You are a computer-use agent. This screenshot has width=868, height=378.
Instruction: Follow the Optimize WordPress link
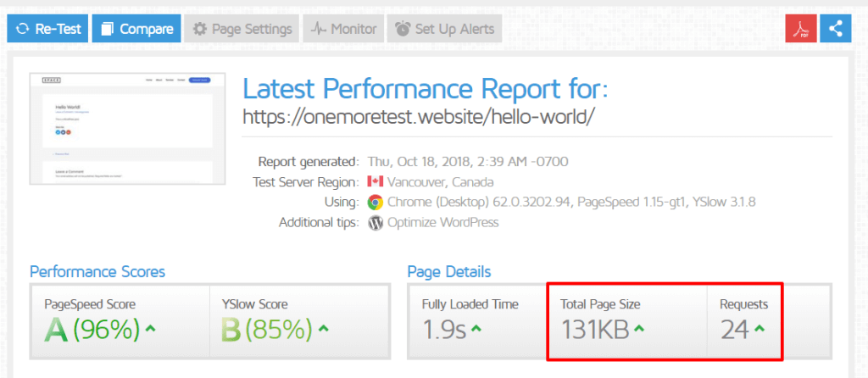point(442,223)
